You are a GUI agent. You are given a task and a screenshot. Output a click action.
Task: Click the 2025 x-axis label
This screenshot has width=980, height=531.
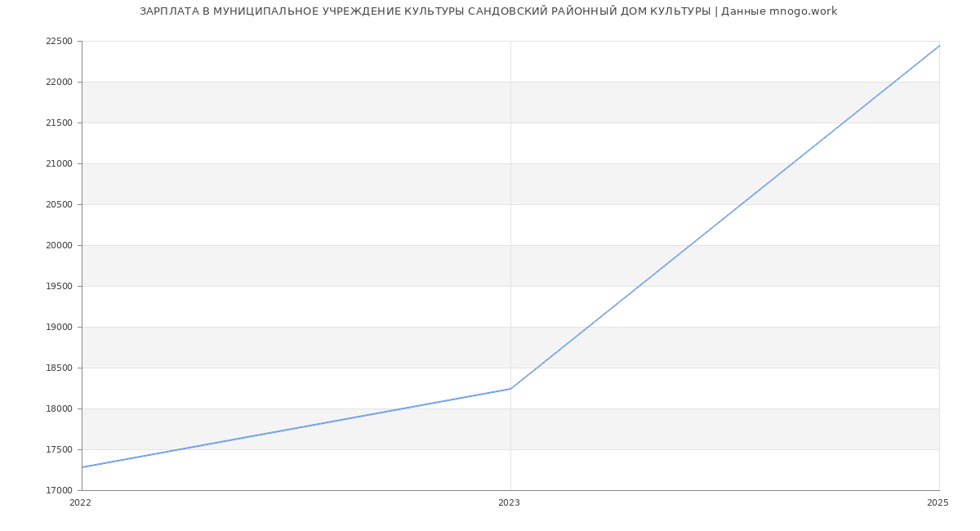click(938, 503)
